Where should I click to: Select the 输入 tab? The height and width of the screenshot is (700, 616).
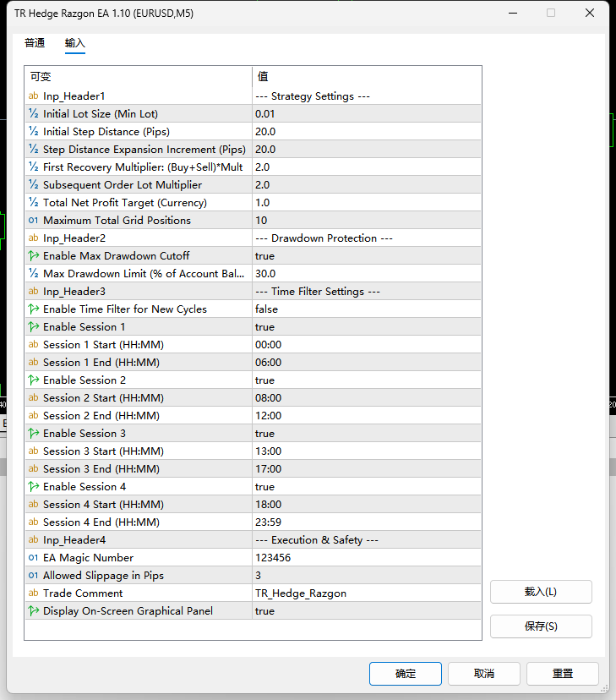click(75, 43)
